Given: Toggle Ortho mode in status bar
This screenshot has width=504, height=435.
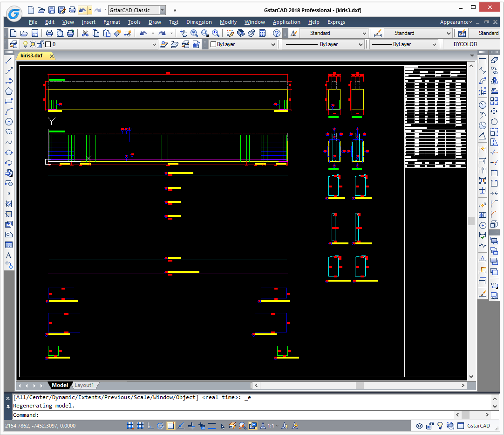Looking at the screenshot, I should pyautogui.click(x=150, y=426).
